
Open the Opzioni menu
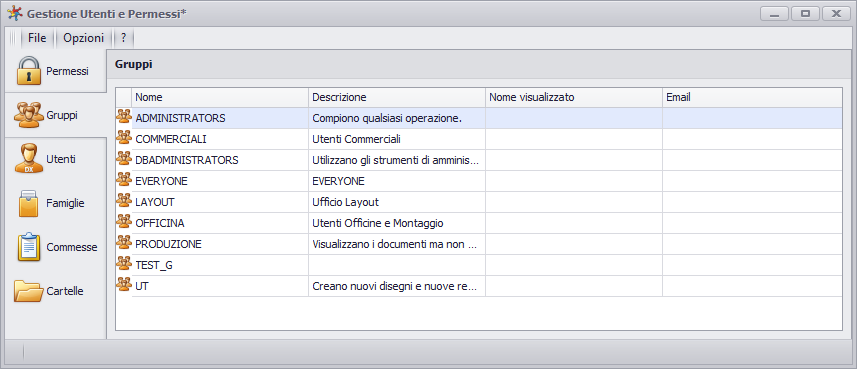(x=84, y=38)
